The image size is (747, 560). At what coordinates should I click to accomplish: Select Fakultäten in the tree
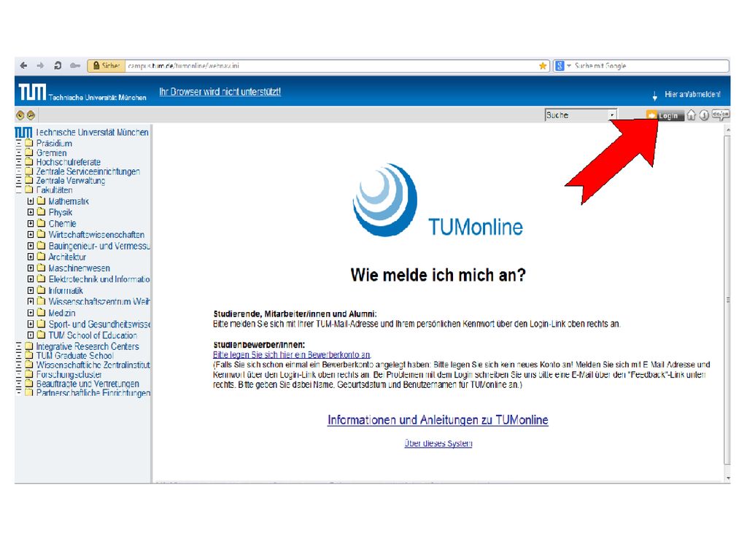(54, 190)
